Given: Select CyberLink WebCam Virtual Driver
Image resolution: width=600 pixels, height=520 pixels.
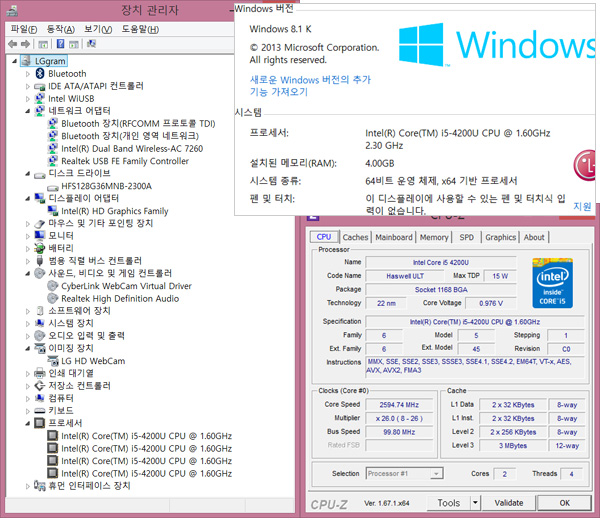Looking at the screenshot, I should [x=126, y=286].
